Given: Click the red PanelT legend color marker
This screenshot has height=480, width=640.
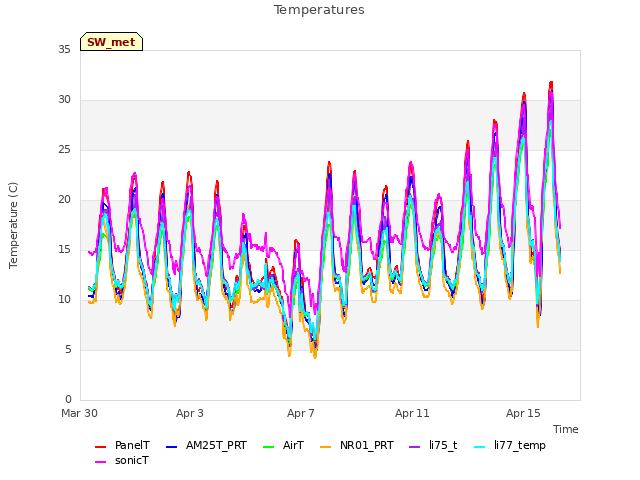Looking at the screenshot, I should coord(100,447).
